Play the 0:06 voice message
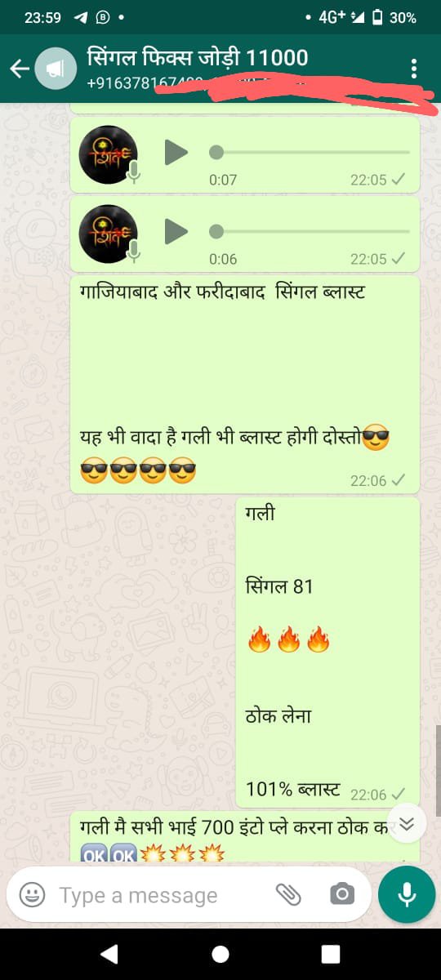Image resolution: width=441 pixels, height=980 pixels. point(176,231)
